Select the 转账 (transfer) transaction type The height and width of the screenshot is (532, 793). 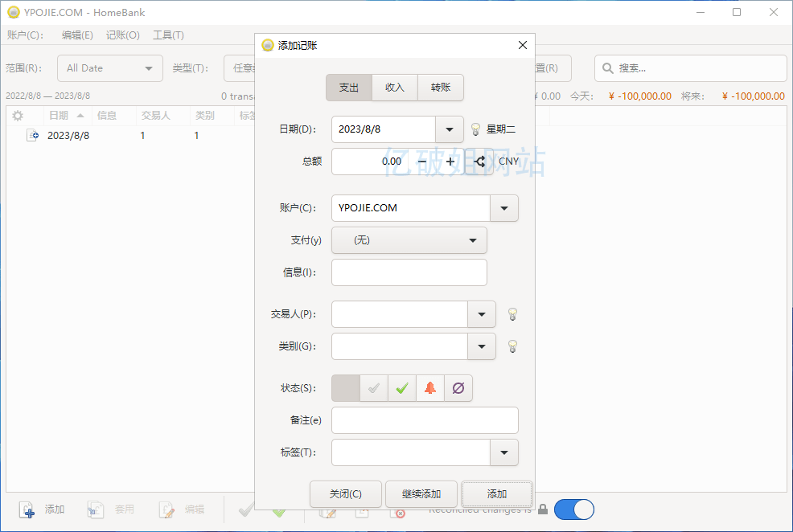pos(441,88)
